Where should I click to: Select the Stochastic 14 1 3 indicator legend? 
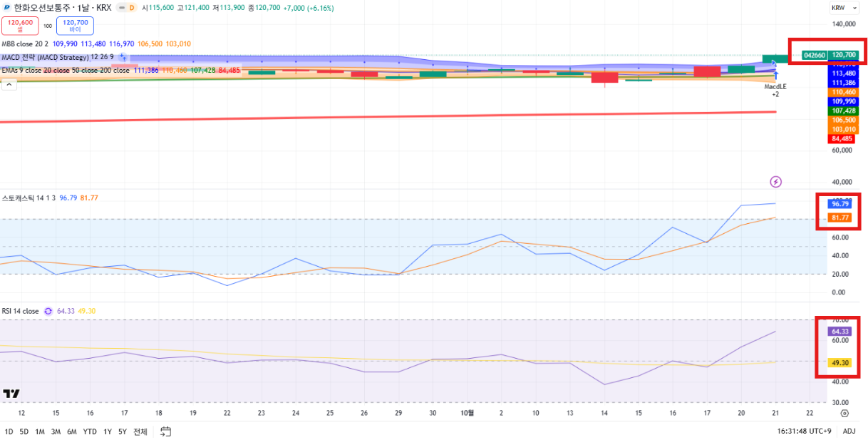pyautogui.click(x=29, y=198)
